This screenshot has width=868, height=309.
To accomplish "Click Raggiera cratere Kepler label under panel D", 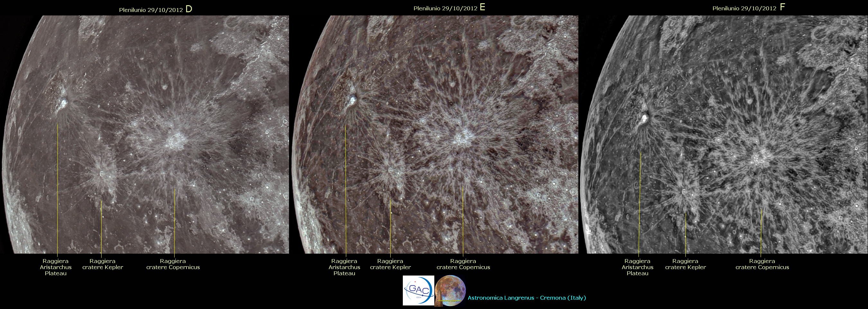I will pyautogui.click(x=103, y=264).
